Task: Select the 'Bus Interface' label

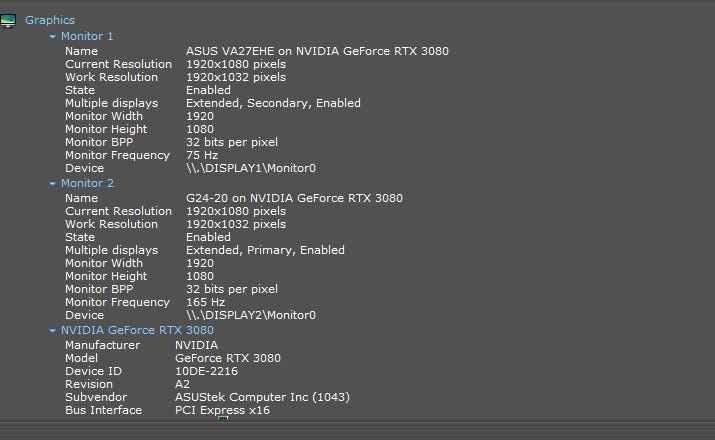Action: click(x=104, y=410)
